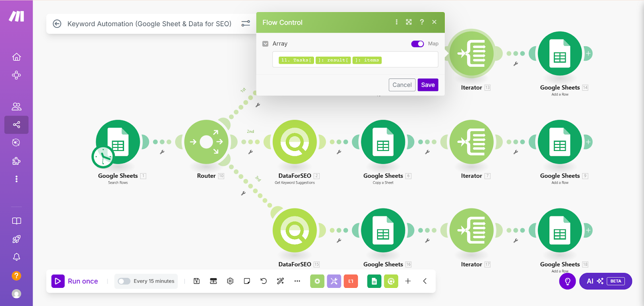
Task: Go back using the arrow beside scenario title
Action: tap(57, 24)
